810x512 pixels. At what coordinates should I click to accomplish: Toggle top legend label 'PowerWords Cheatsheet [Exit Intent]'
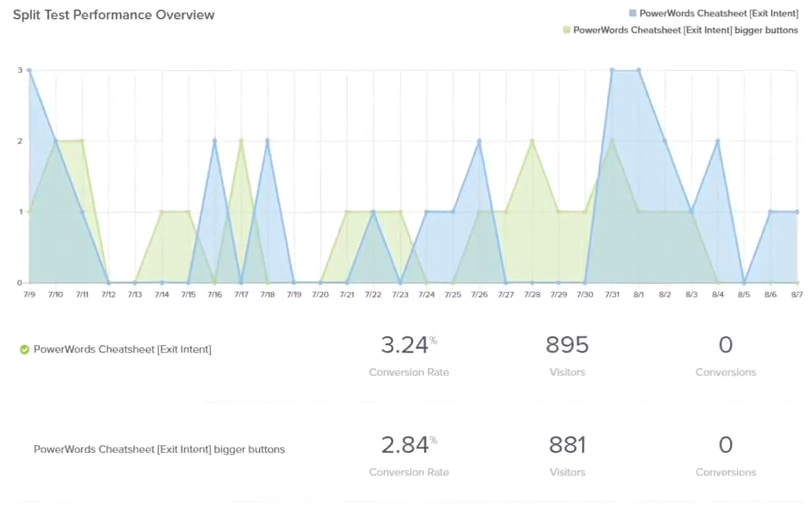pos(719,13)
